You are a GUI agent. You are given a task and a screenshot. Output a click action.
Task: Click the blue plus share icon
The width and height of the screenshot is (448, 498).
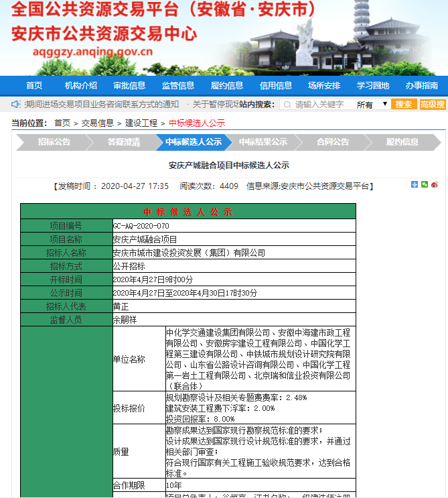(x=415, y=184)
